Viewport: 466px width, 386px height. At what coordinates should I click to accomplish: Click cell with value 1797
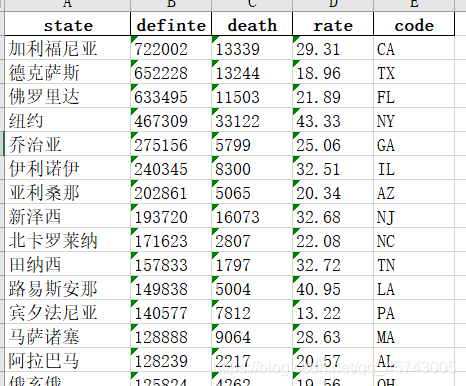tap(252, 264)
